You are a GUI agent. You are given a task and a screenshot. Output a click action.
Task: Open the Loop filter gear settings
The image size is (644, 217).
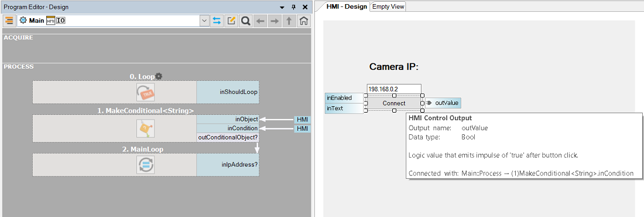click(159, 76)
